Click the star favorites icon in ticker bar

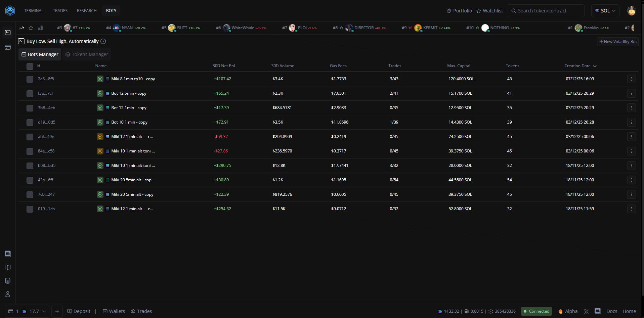(x=31, y=28)
